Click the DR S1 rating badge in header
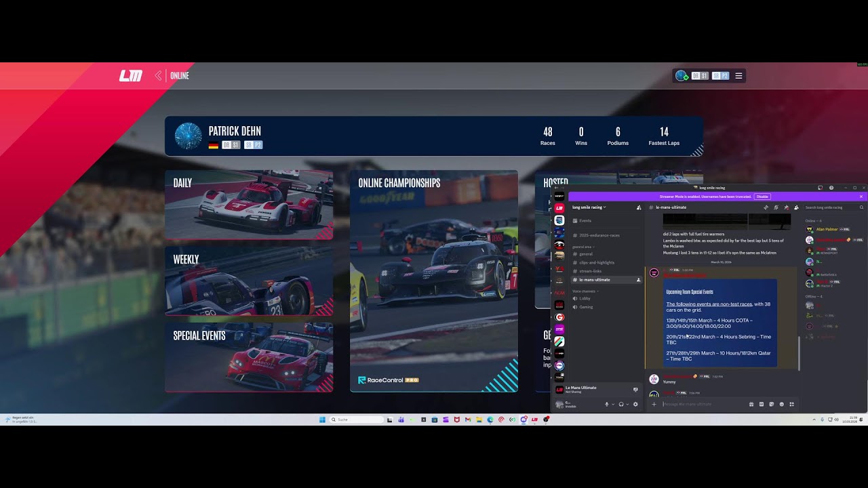Screen dimensions: 868x488 pyautogui.click(x=700, y=76)
